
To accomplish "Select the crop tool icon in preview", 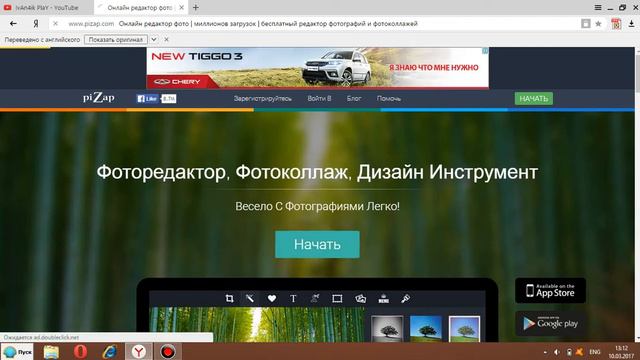I will [x=229, y=298].
